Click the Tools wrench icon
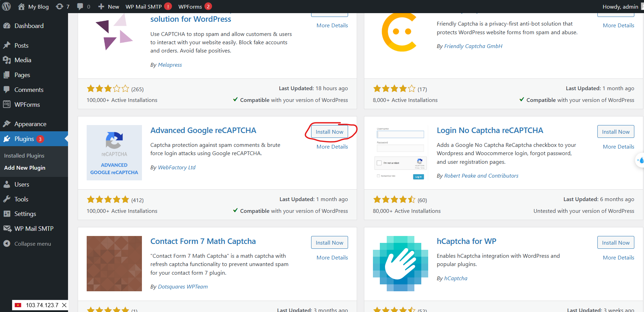The image size is (644, 312). [x=7, y=199]
